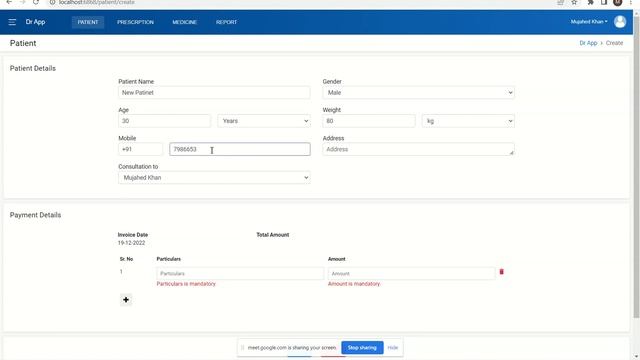The image size is (640, 360).
Task: Open browser extensions puzzle icon
Action: pyautogui.click(x=590, y=2)
